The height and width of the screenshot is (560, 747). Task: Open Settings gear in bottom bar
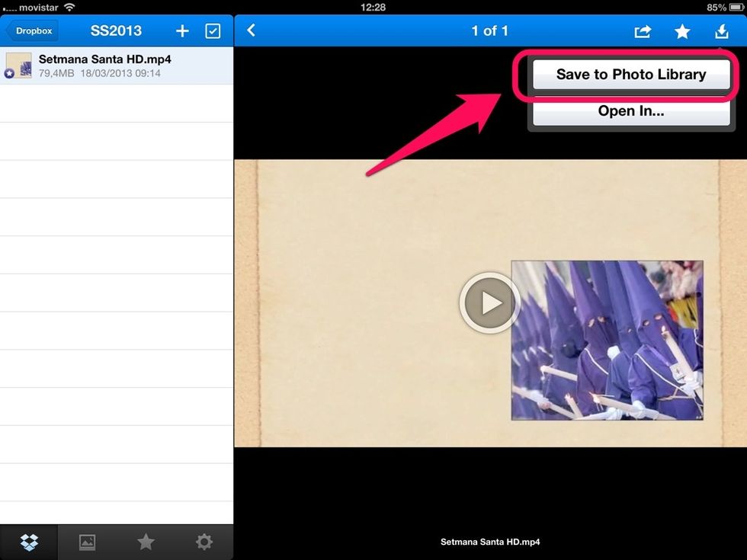click(204, 542)
